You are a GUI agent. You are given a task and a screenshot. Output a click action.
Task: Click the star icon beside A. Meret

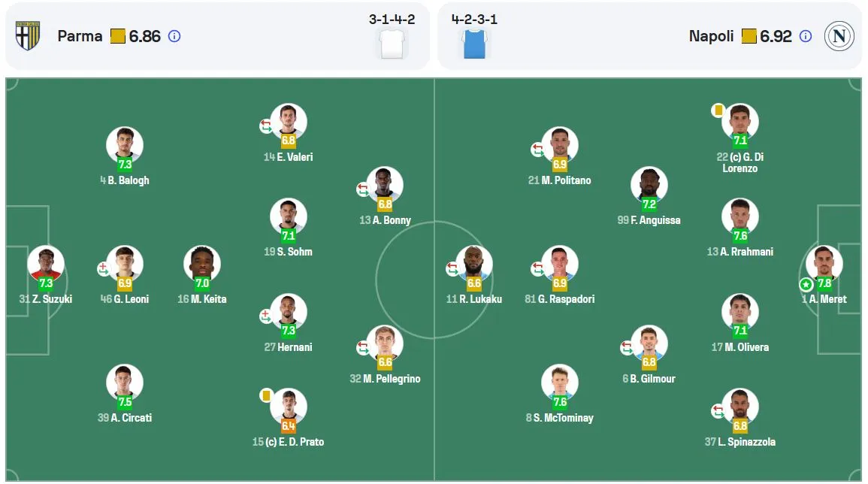[806, 285]
